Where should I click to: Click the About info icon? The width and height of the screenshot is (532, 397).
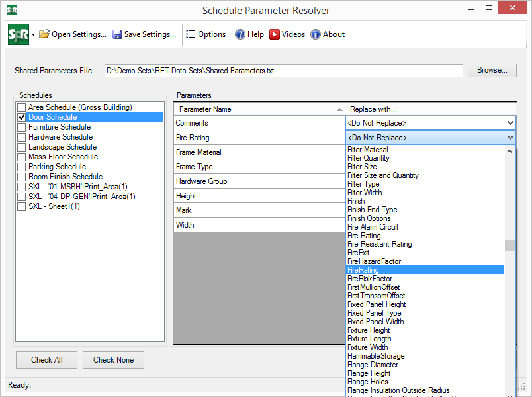point(316,34)
